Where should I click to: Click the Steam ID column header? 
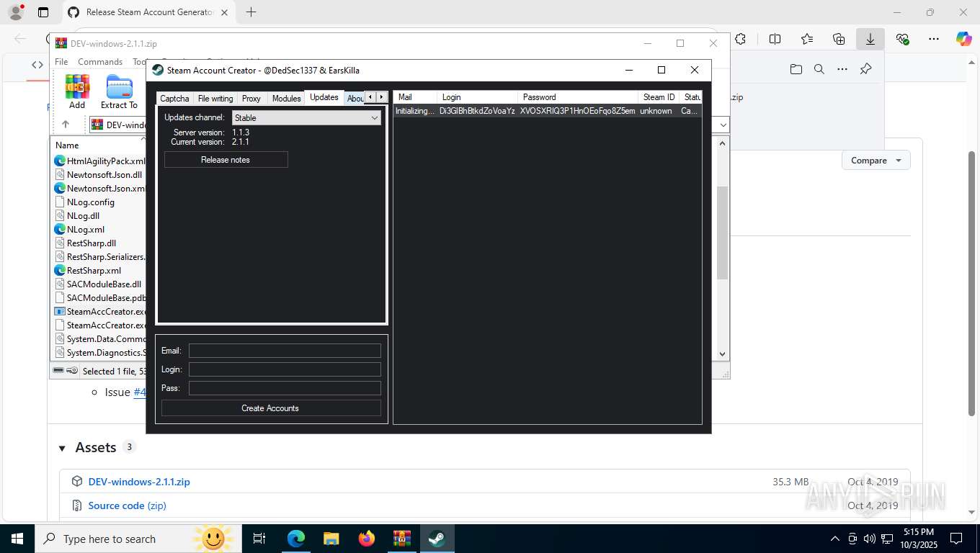click(x=659, y=97)
